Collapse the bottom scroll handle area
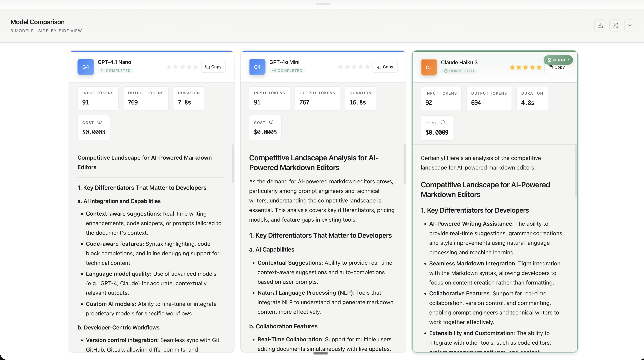The width and height of the screenshot is (644, 360). (x=320, y=353)
